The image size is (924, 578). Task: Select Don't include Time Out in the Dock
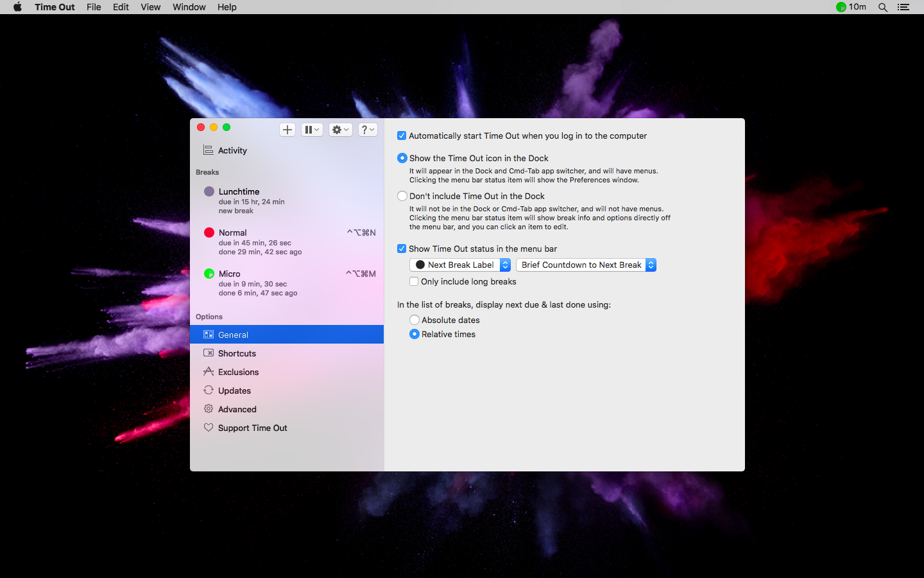402,196
